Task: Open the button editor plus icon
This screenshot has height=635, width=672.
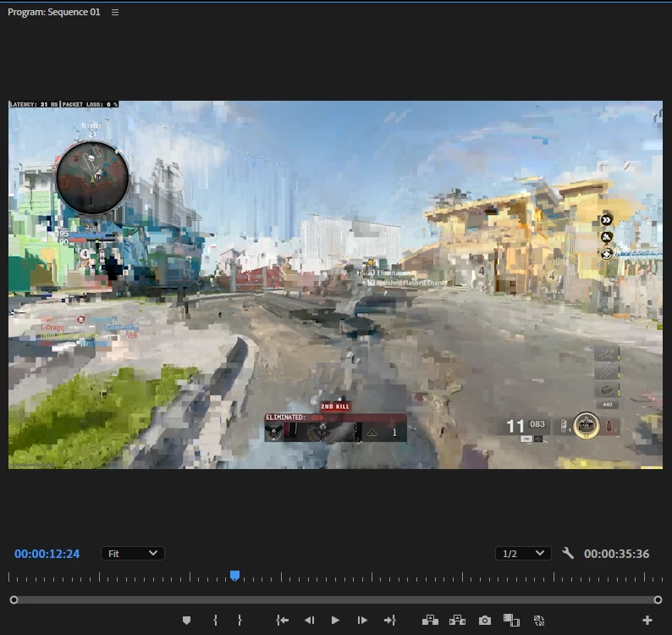Action: tap(647, 620)
